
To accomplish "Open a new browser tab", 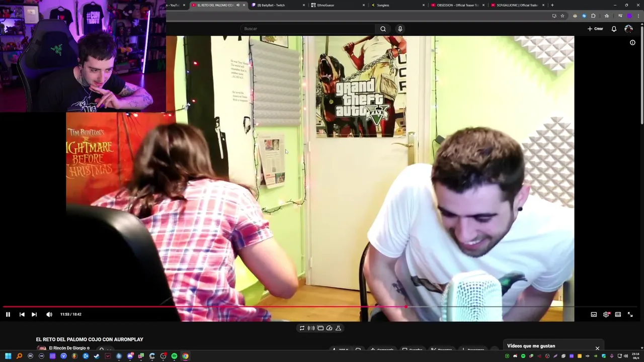I will pyautogui.click(x=552, y=5).
